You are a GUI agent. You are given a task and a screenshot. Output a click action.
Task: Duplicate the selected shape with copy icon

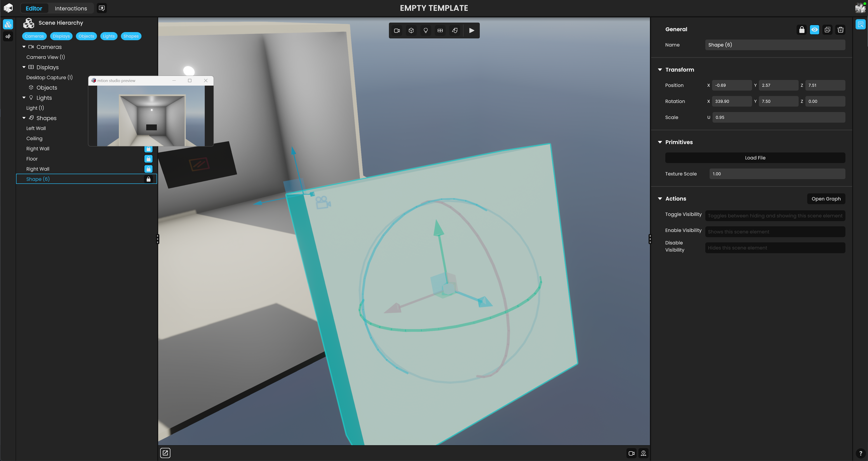point(827,30)
